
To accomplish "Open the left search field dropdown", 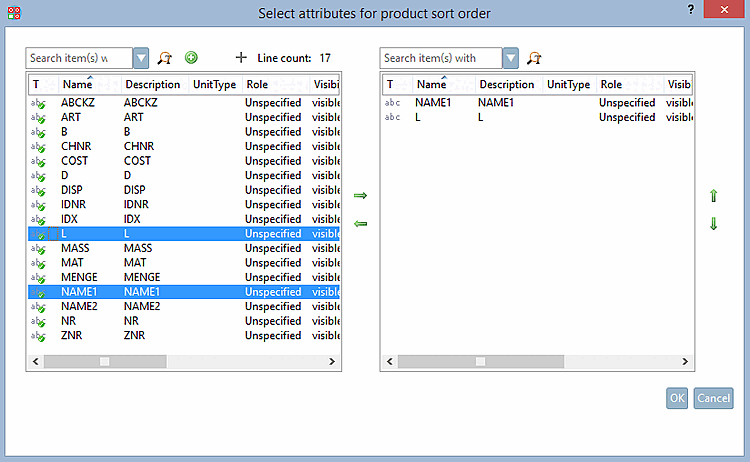I will [141, 59].
